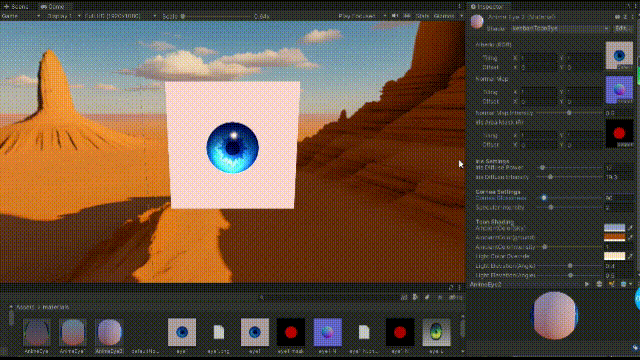Pick color with Ambient ground eyedropper

(x=630, y=237)
